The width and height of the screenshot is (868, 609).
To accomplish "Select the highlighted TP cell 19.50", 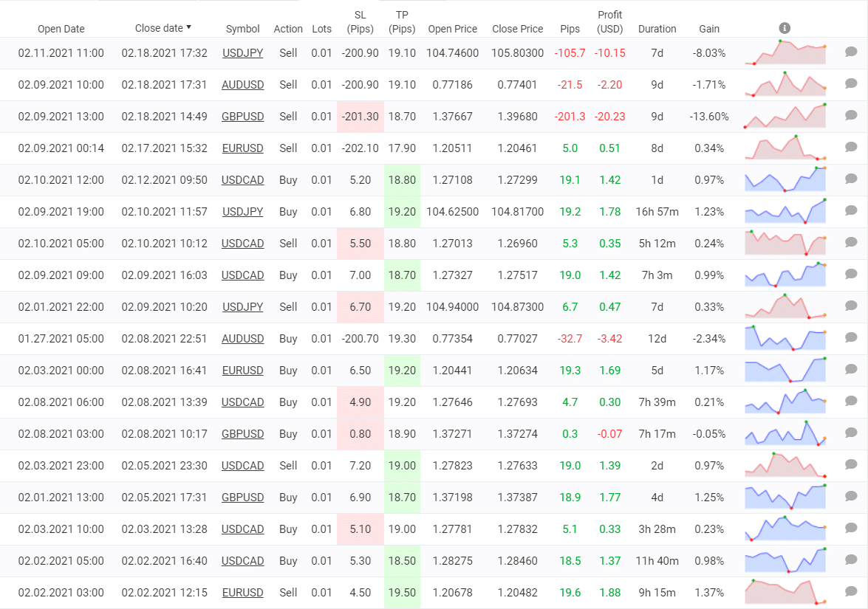I will coord(402,593).
